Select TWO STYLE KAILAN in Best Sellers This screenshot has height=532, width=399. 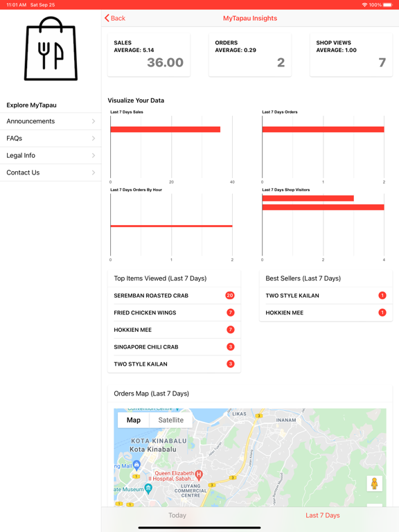tap(326, 296)
